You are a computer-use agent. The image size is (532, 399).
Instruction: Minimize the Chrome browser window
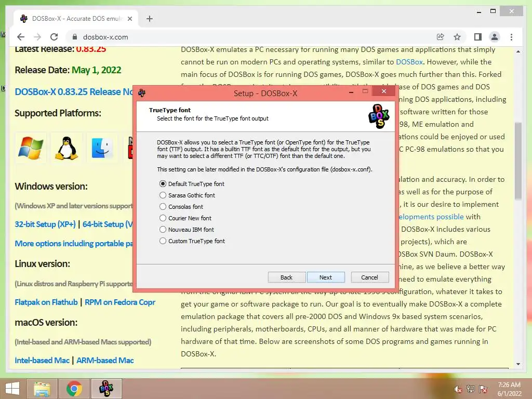479,12
